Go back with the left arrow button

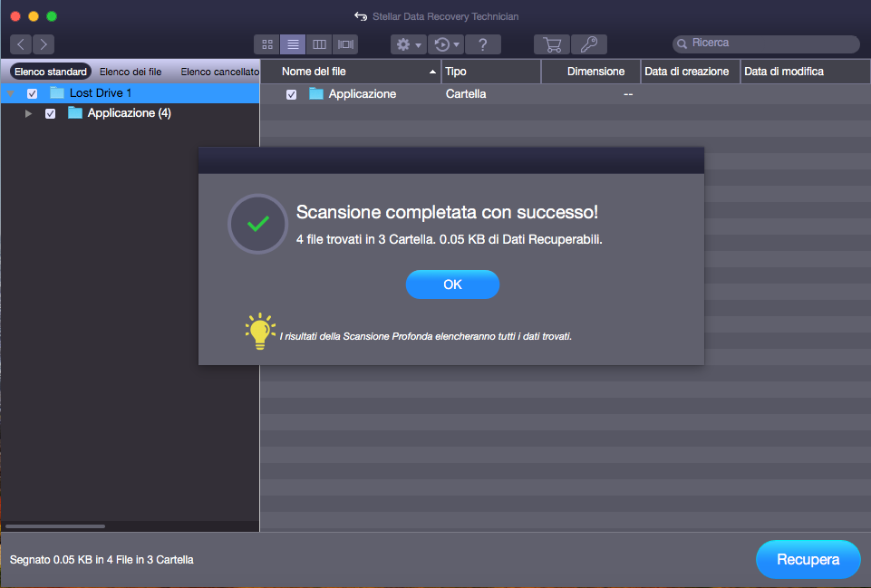click(21, 43)
